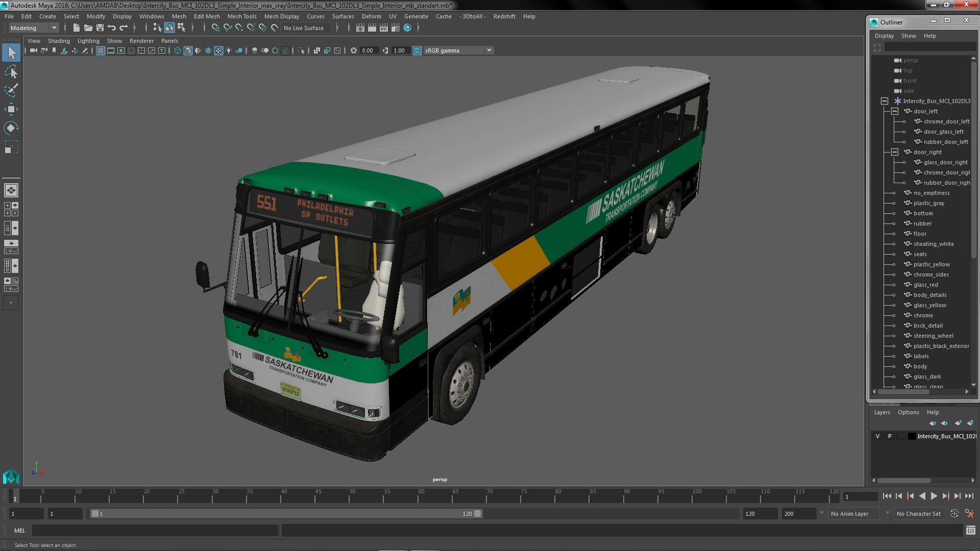Collapse the door_left group in Outliner
The height and width of the screenshot is (551, 980).
click(895, 111)
